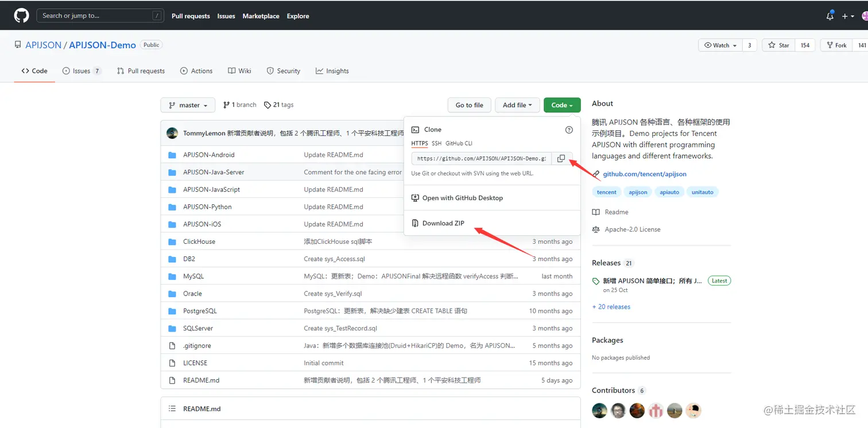This screenshot has width=868, height=428.
Task: Click the apiauto topic tag
Action: tap(669, 192)
